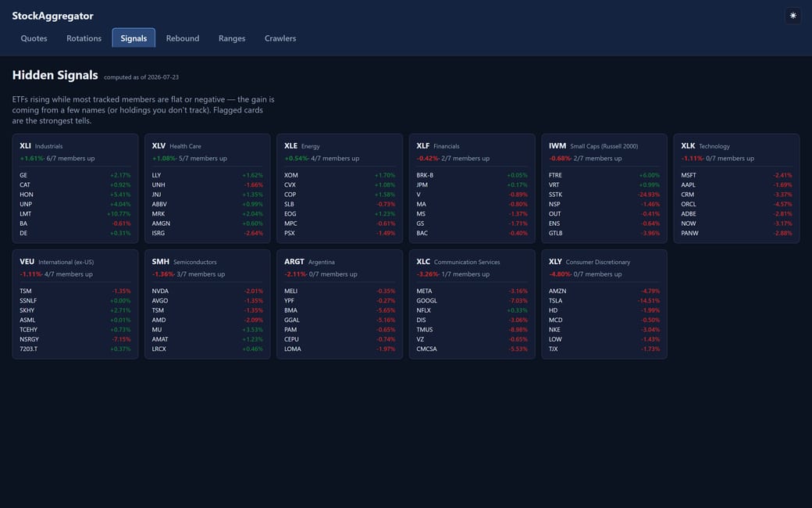Click the GTLB ticker row
812x508 pixels.
click(604, 233)
